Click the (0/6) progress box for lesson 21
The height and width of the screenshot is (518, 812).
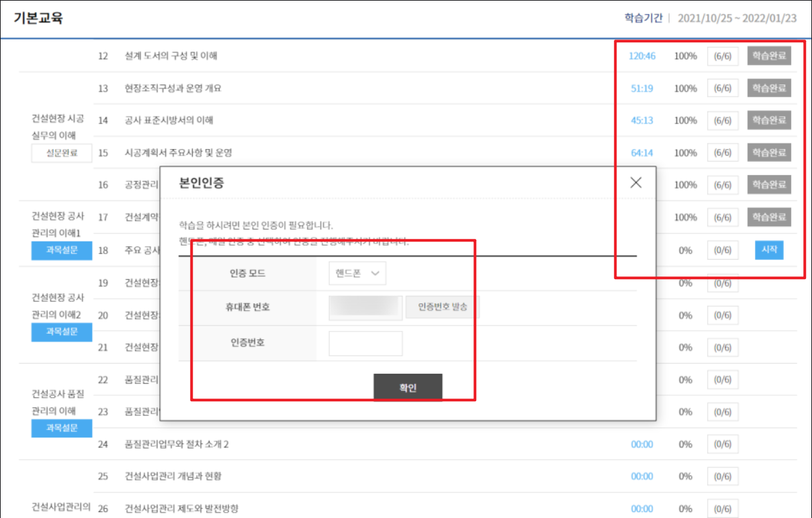tap(722, 347)
